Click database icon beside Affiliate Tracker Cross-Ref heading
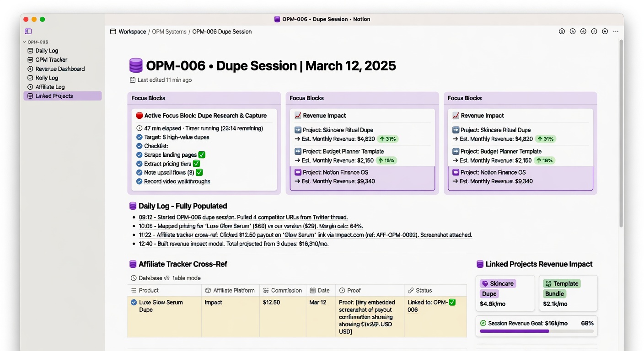 tap(133, 264)
